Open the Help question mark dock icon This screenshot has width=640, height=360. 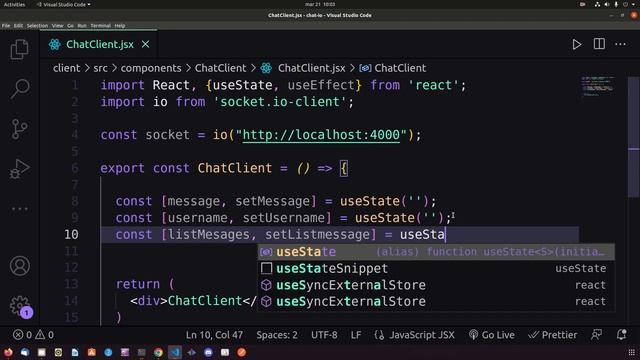point(108,352)
